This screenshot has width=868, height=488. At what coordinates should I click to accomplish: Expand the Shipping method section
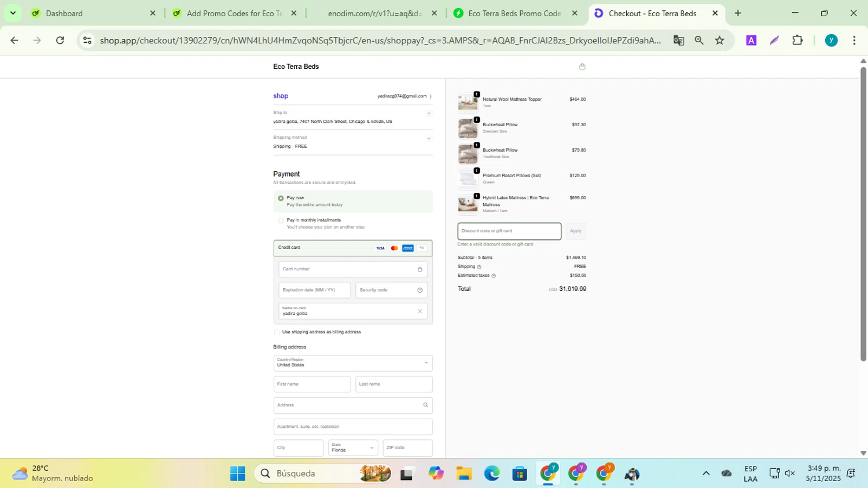click(429, 138)
